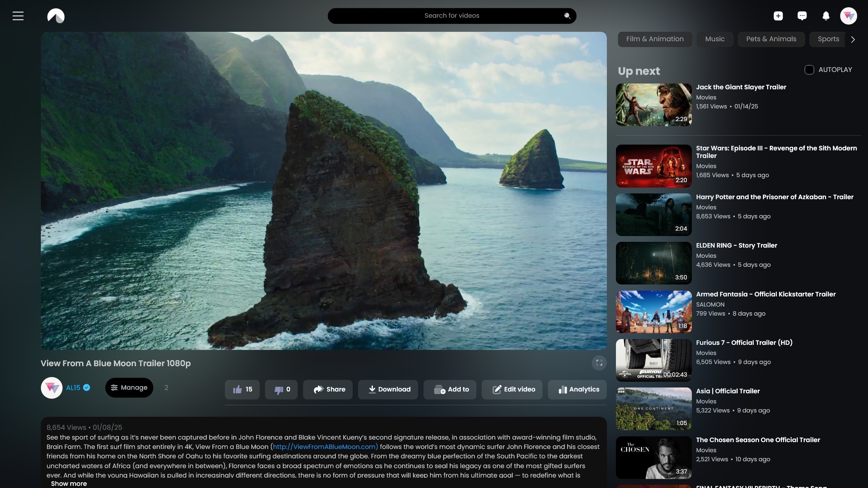Check notifications via the bell icon

pos(826,16)
